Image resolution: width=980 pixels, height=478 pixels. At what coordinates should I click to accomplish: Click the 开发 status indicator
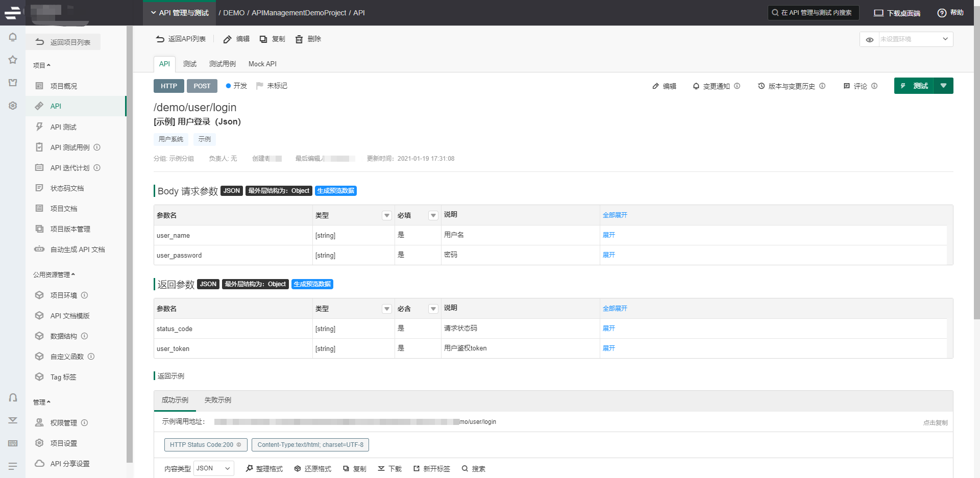236,86
